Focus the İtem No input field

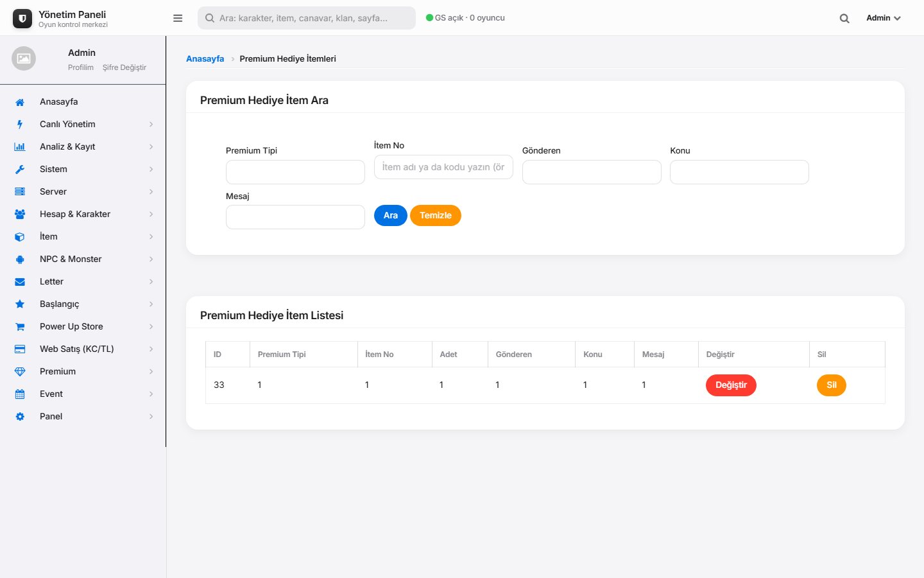tap(443, 167)
